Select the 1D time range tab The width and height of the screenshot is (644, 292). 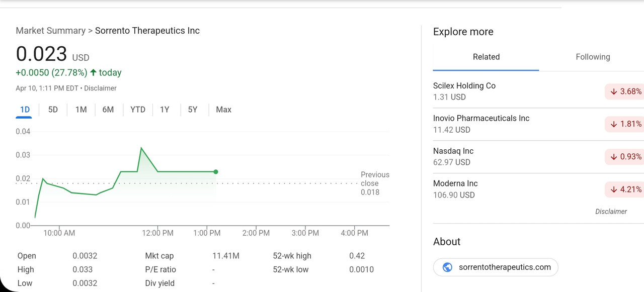click(x=25, y=110)
